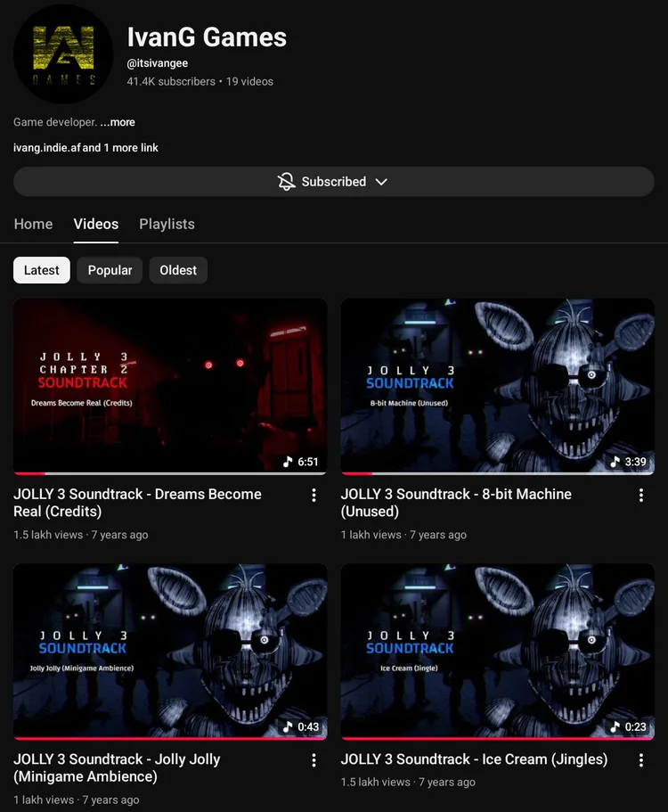Open options for Ice Cream Jingles video
668x812 pixels.
[x=641, y=760]
